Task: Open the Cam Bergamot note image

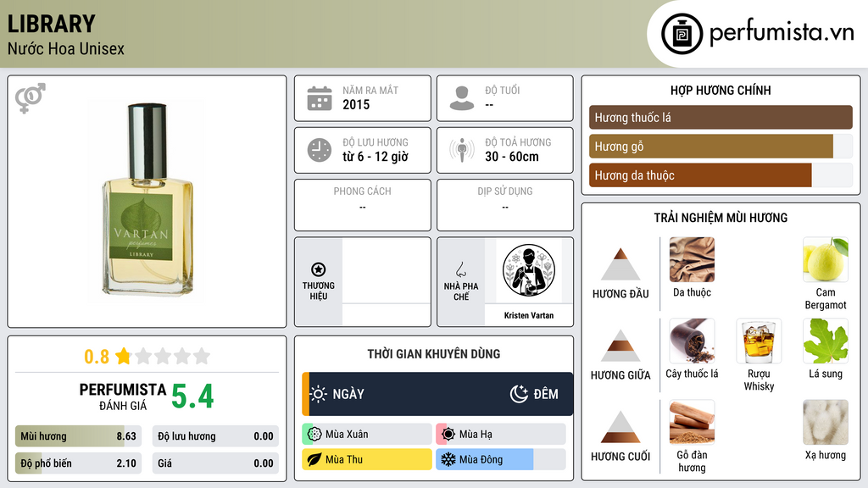Action: coord(826,259)
